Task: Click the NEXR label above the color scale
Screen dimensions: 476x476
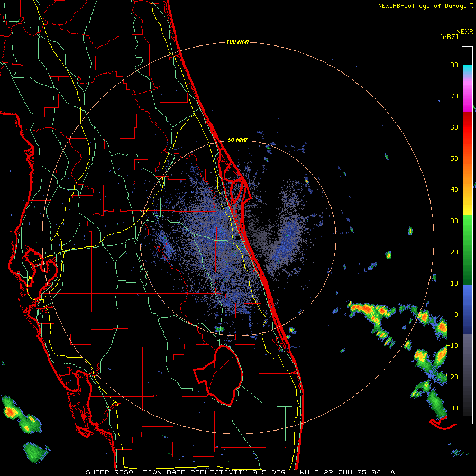Action: (x=464, y=32)
